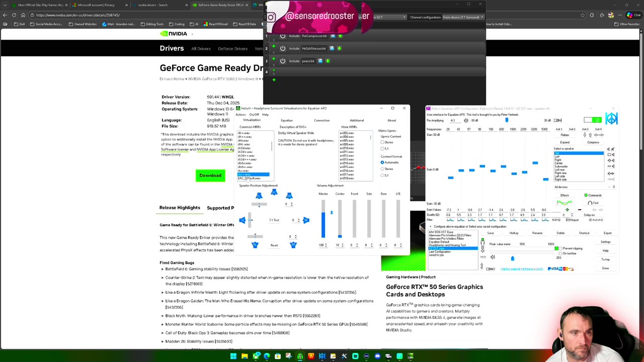Toggle power on peace.txt include row

[x=283, y=61]
